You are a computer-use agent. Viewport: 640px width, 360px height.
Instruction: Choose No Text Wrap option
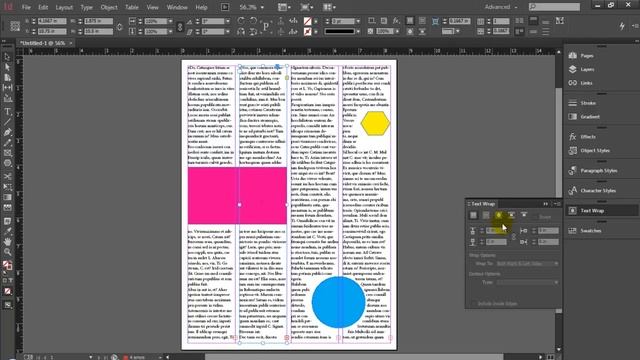[473, 215]
